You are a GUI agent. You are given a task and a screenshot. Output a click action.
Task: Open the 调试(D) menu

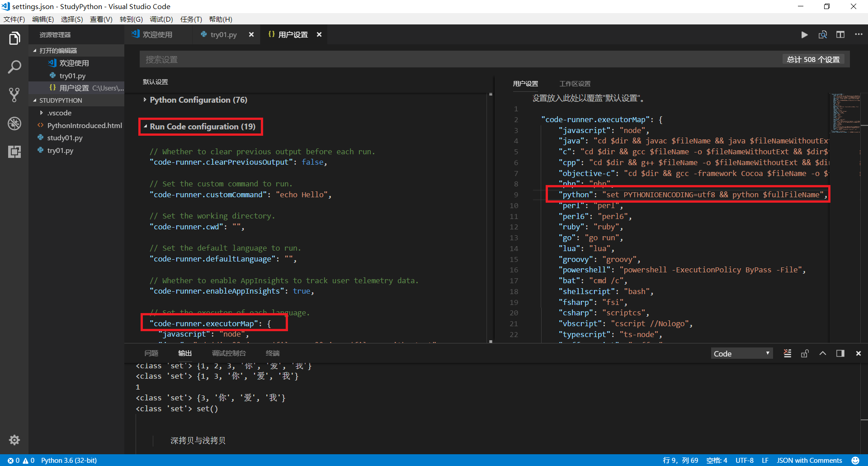[x=161, y=19]
